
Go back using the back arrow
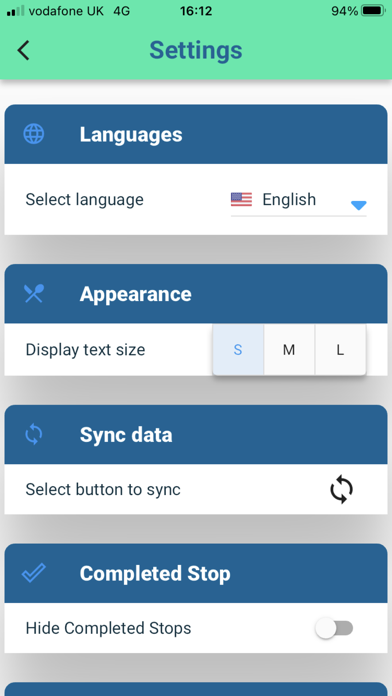click(23, 50)
